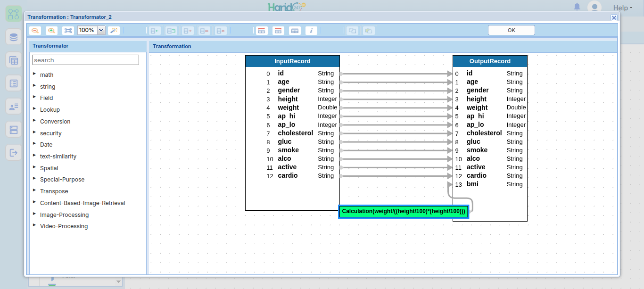Viewport: 644px width, 289px height.
Task: Expand the Field category
Action: click(x=35, y=97)
